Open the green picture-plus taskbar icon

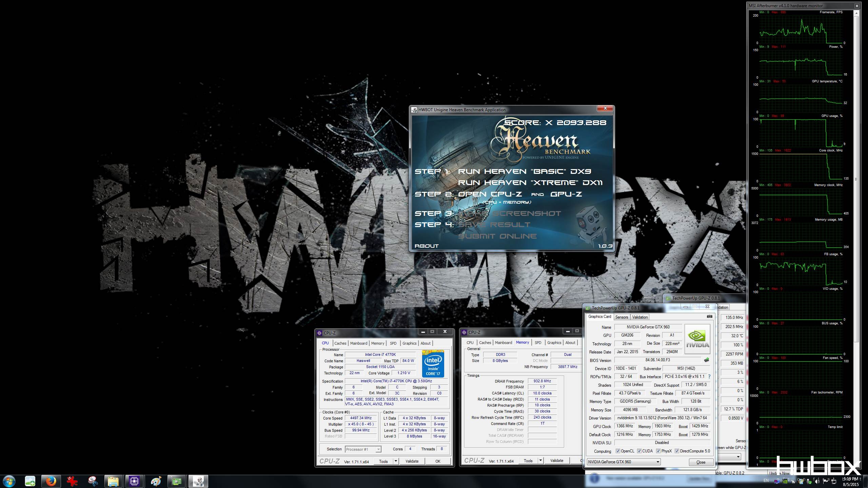(30, 481)
